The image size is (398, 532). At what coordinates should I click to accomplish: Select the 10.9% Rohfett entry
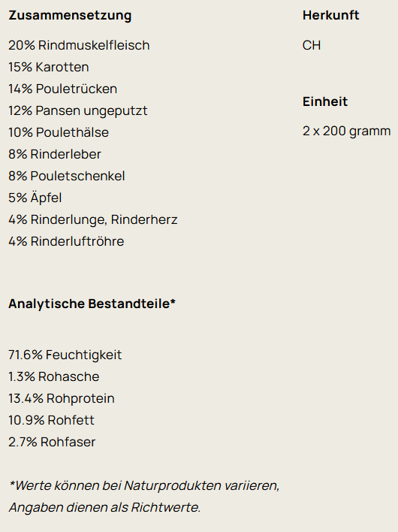coord(51,420)
